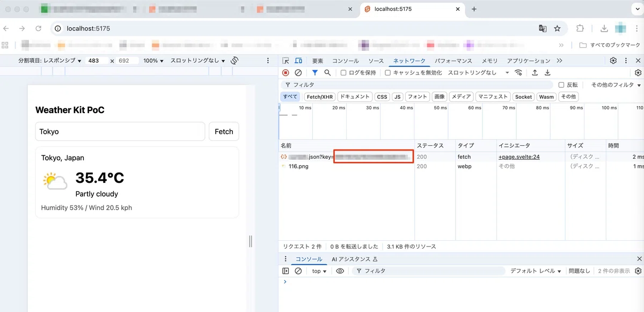644x312 pixels.
Task: Click the Fetch button in Weather Kit
Action: click(x=224, y=131)
